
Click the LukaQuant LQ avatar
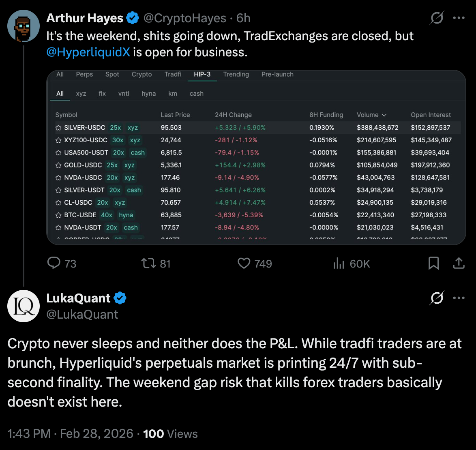pos(24,306)
